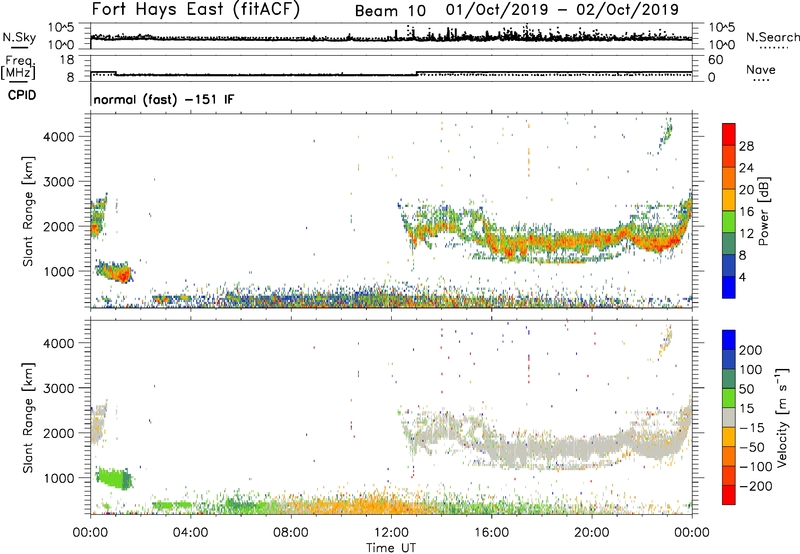
Task: Click the 'N.Sky' legend label
Action: (x=19, y=37)
